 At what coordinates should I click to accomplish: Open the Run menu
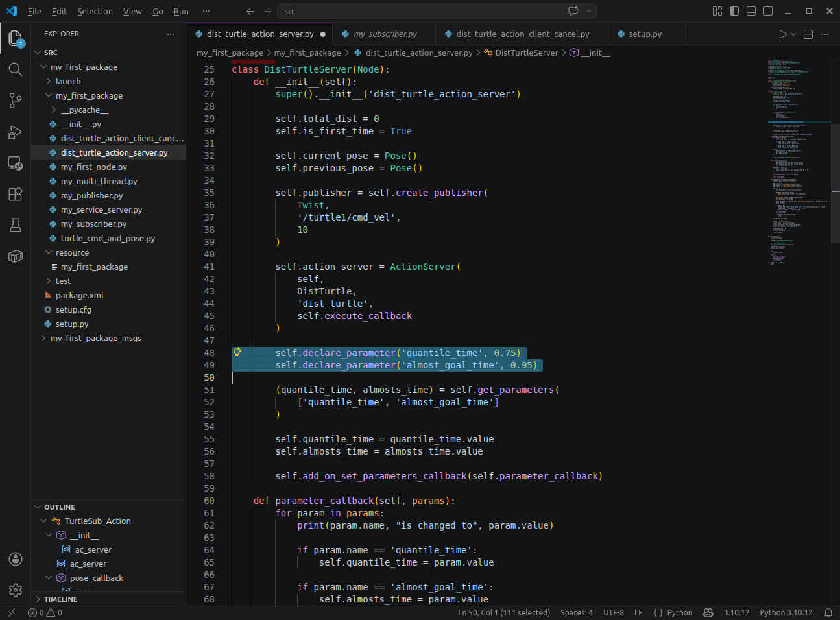[x=181, y=11]
